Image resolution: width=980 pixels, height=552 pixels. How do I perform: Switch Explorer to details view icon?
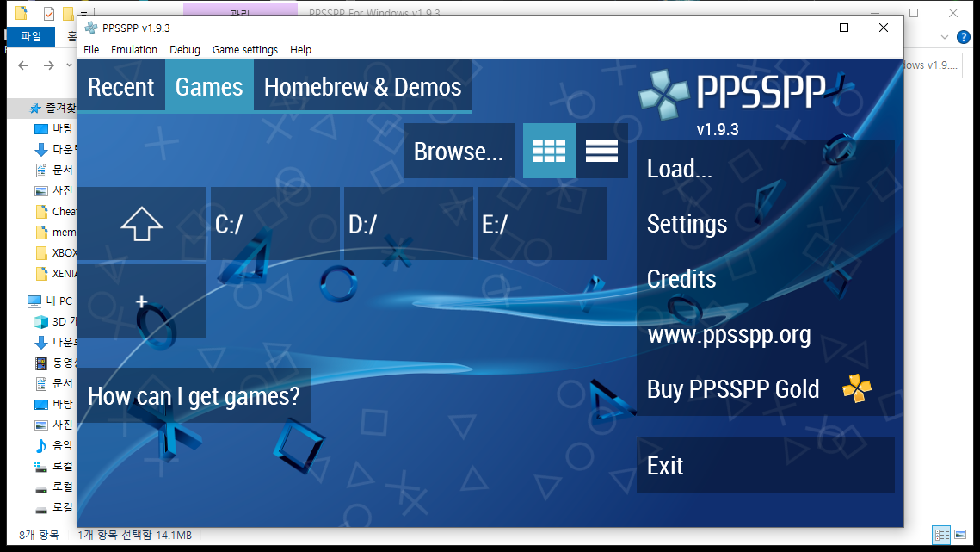coord(941,535)
